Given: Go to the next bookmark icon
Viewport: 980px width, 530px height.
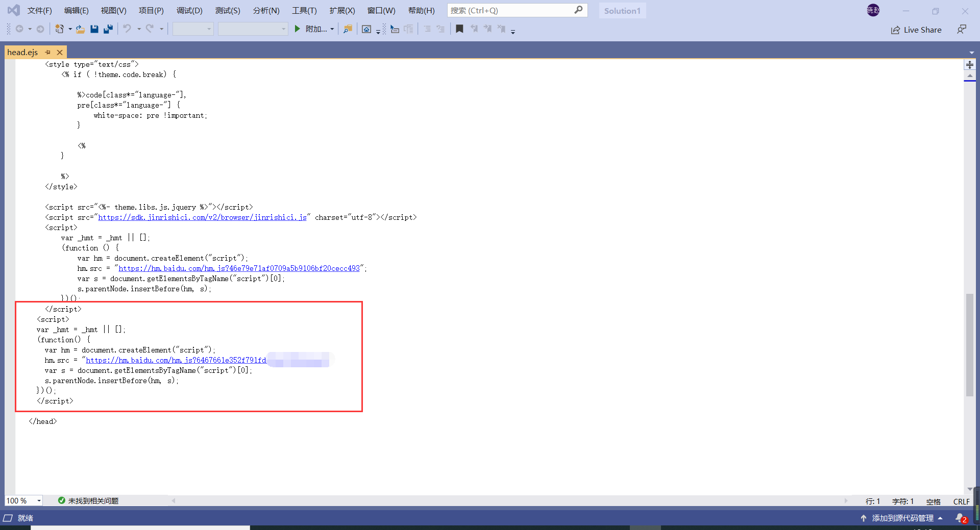Looking at the screenshot, I should (488, 29).
